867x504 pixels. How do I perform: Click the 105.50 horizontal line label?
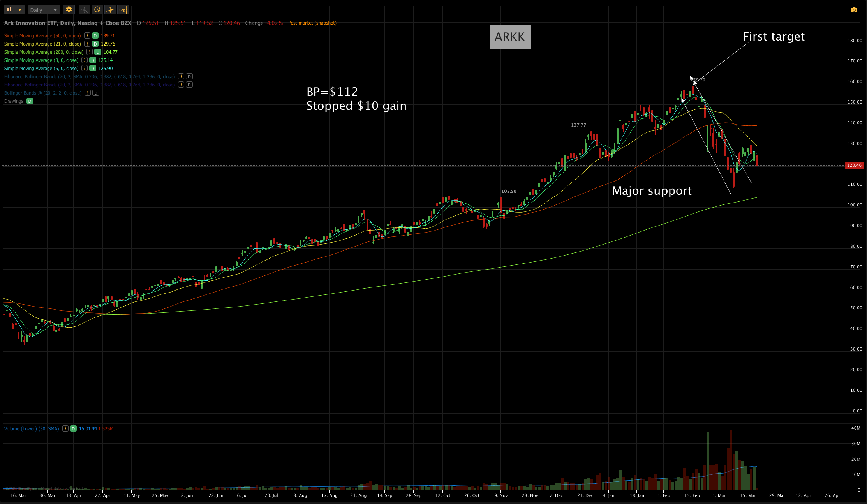(x=509, y=191)
